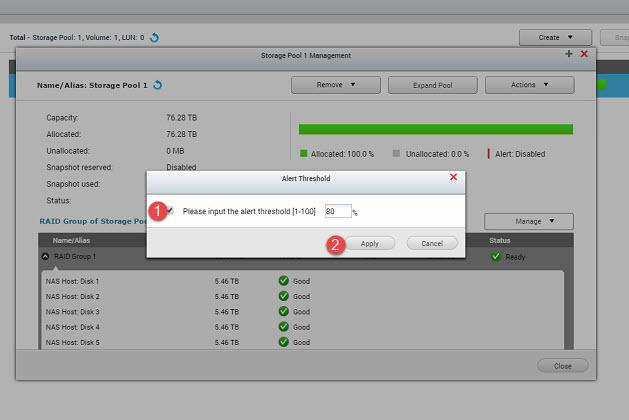Viewport: 629px width, 420px height.
Task: Click the Allocated value 76.28 TB
Action: [x=182, y=134]
